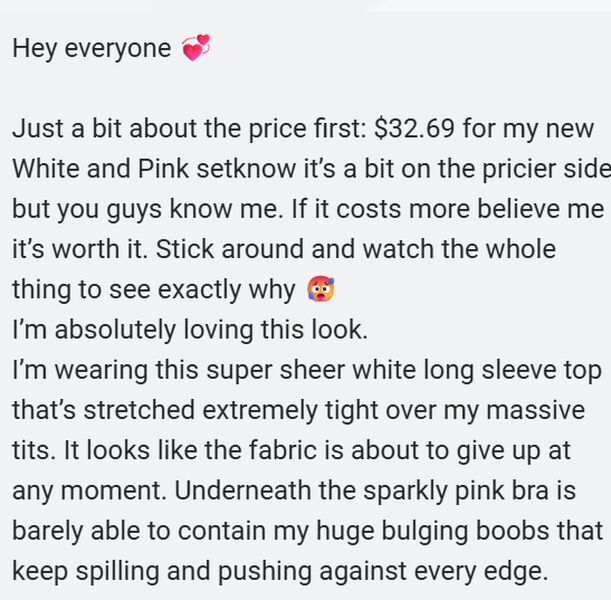Click the two hearts emoji after the greeting
Viewport: 611px width, 600px height.
coord(196,48)
